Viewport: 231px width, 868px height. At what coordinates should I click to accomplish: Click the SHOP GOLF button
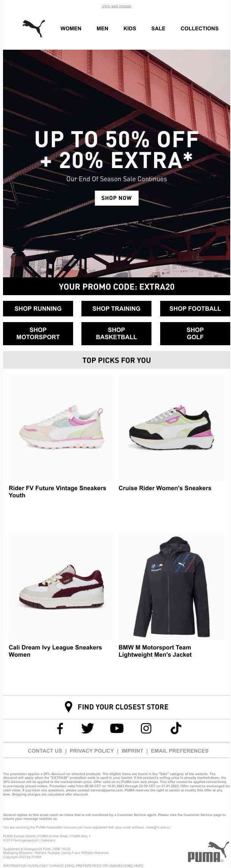(x=195, y=333)
